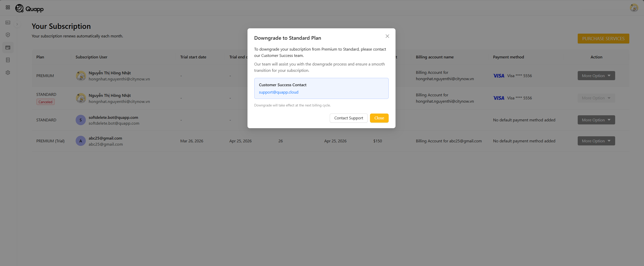Open the subscription card sidebar icon

click(8, 48)
